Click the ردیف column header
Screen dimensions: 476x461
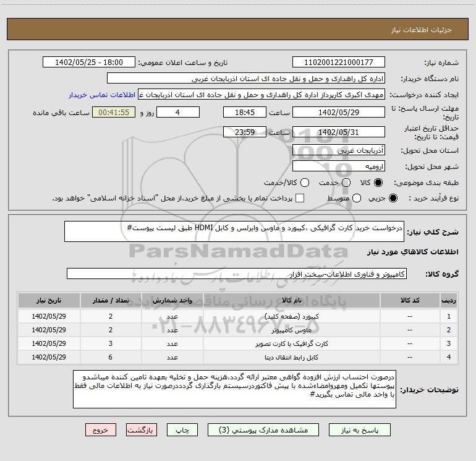(449, 300)
